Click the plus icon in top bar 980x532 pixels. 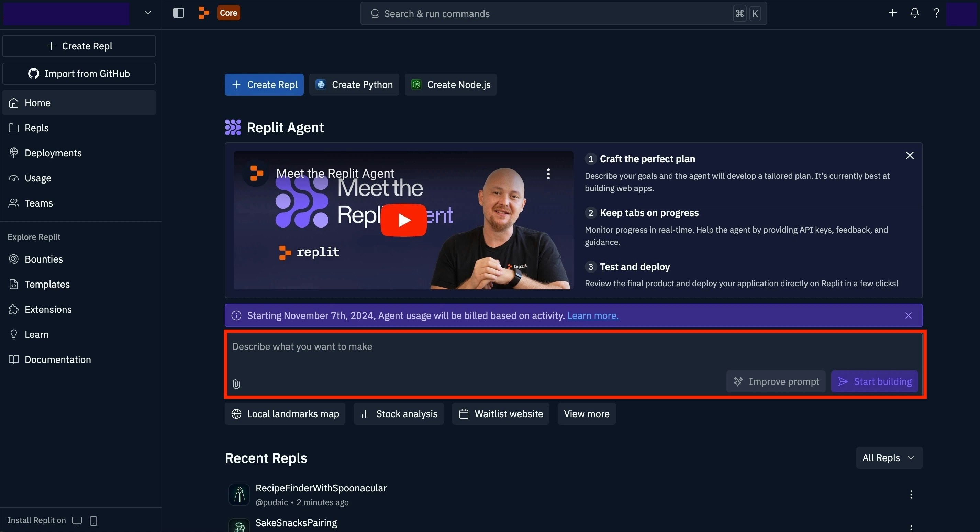click(892, 13)
